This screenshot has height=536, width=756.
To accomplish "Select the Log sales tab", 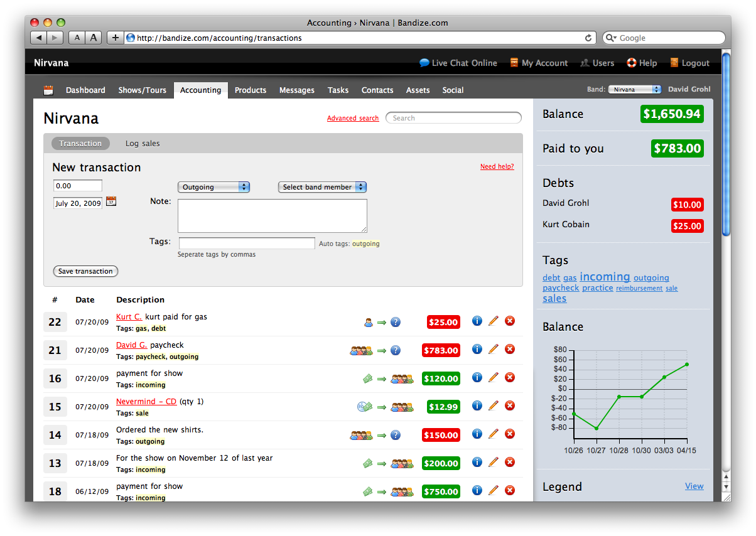I will tap(143, 144).
